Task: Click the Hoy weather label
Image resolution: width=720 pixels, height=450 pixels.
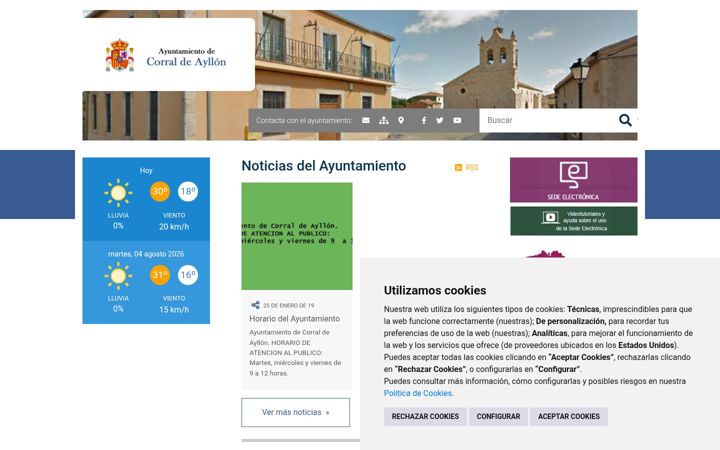Action: (x=146, y=170)
